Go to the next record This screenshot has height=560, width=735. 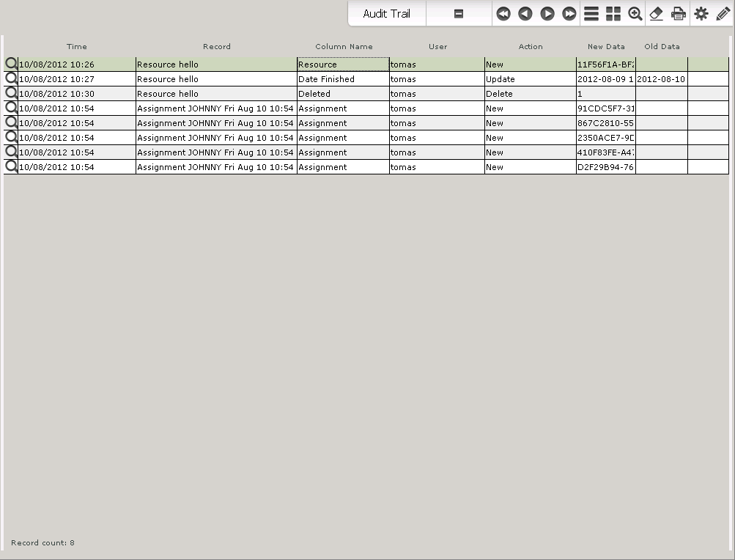point(547,14)
